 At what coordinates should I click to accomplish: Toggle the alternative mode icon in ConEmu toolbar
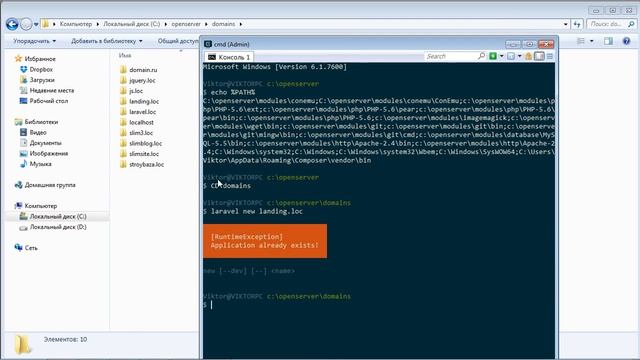point(539,56)
